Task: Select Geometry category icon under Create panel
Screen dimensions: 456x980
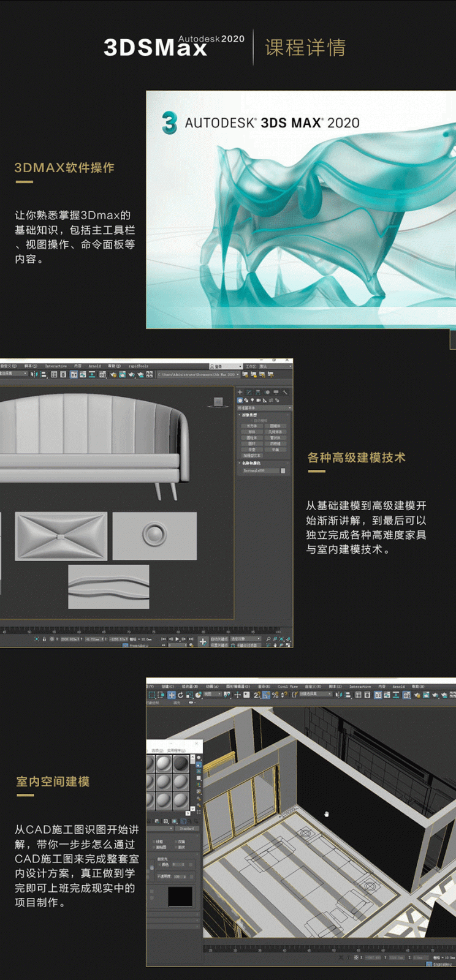Action: coord(240,400)
